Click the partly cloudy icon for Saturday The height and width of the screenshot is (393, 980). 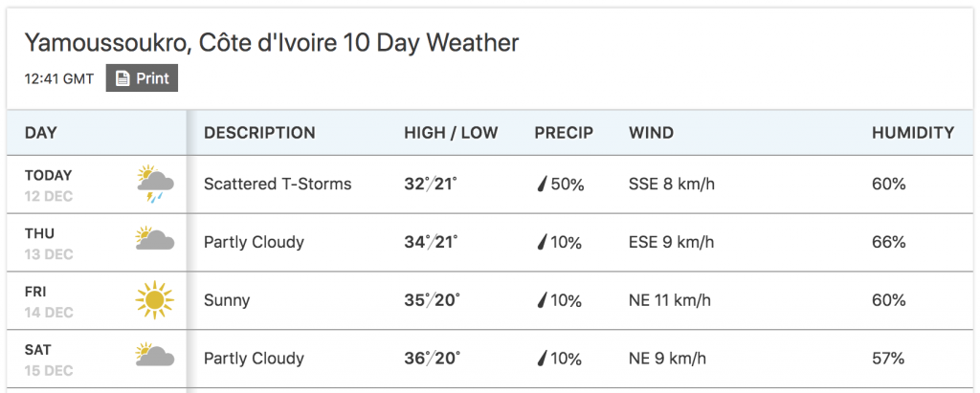coord(155,354)
